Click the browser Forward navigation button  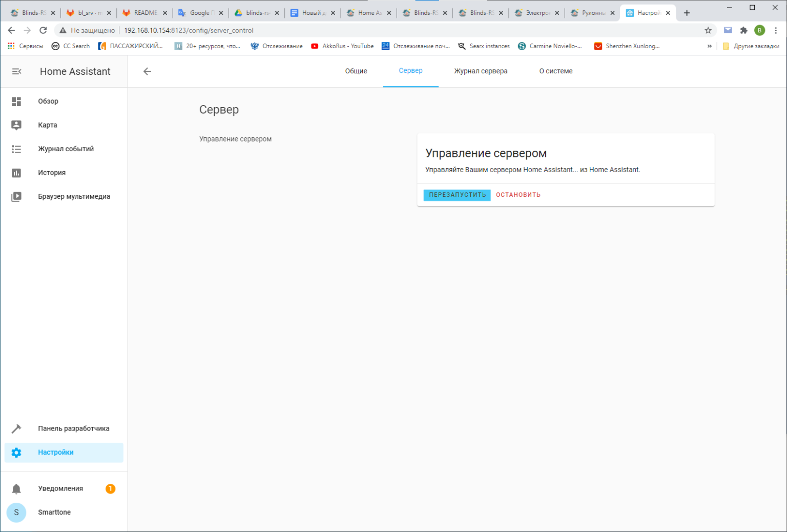pyautogui.click(x=27, y=30)
